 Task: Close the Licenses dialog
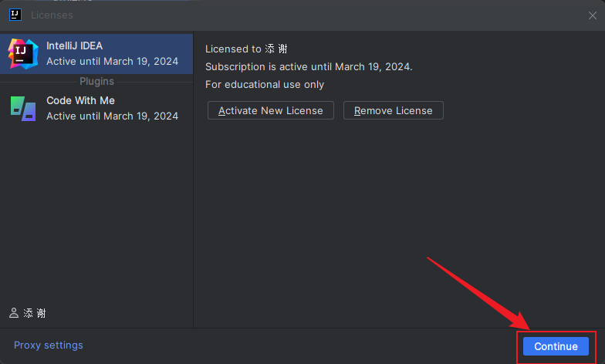(593, 15)
